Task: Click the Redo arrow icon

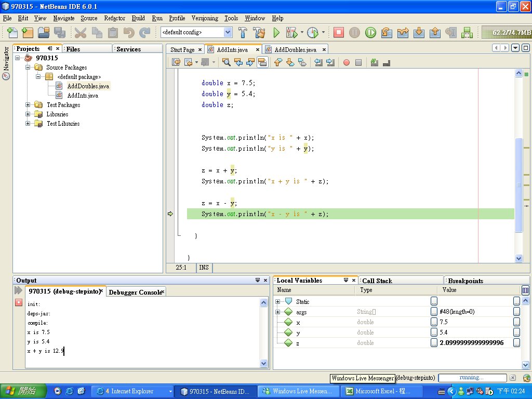Action: pos(145,33)
